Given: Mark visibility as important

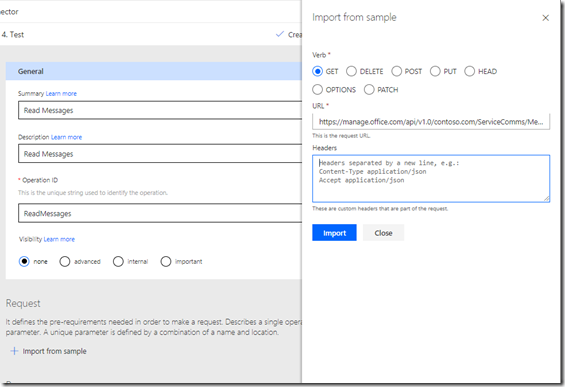Looking at the screenshot, I should pos(166,261).
